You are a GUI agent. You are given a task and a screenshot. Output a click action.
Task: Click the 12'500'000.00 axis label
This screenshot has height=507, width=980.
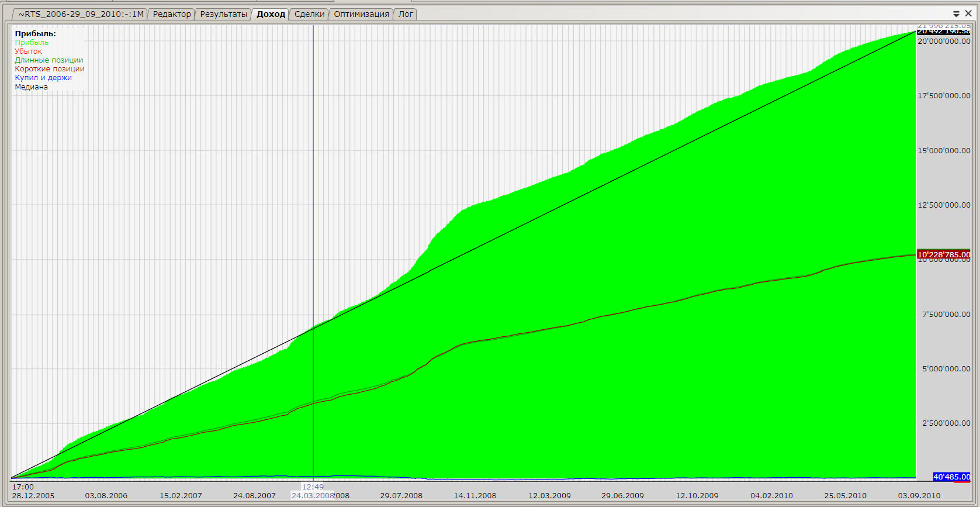click(x=944, y=205)
